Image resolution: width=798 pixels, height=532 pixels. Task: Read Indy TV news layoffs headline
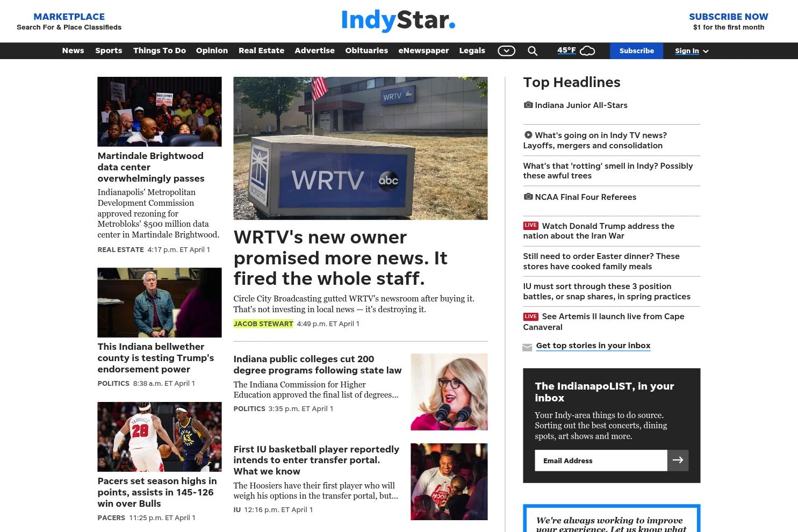[595, 140]
